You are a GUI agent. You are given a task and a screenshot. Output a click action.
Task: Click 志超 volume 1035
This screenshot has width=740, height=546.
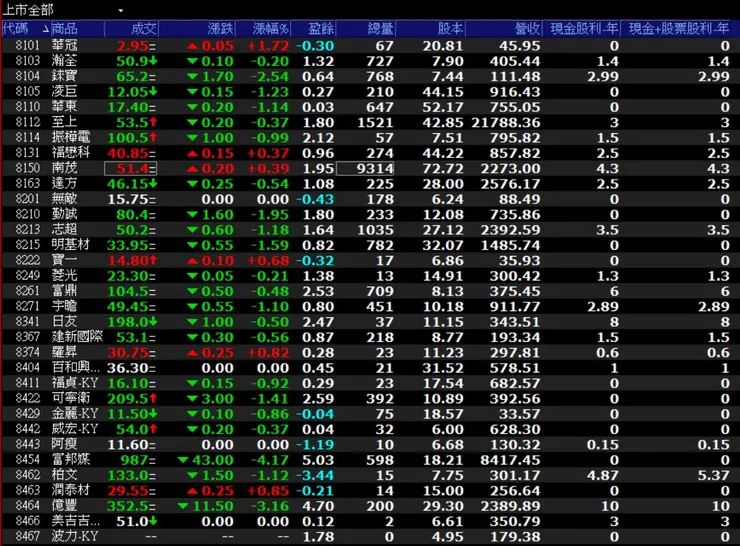[x=375, y=230]
